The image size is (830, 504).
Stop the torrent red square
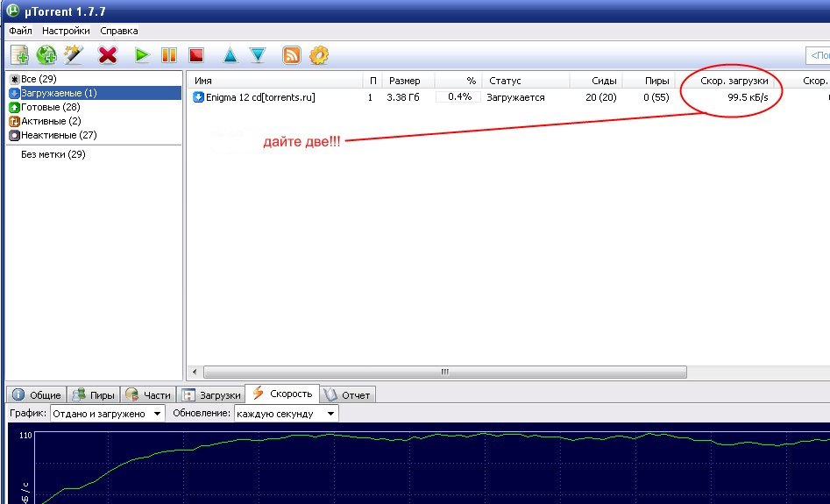[x=196, y=55]
